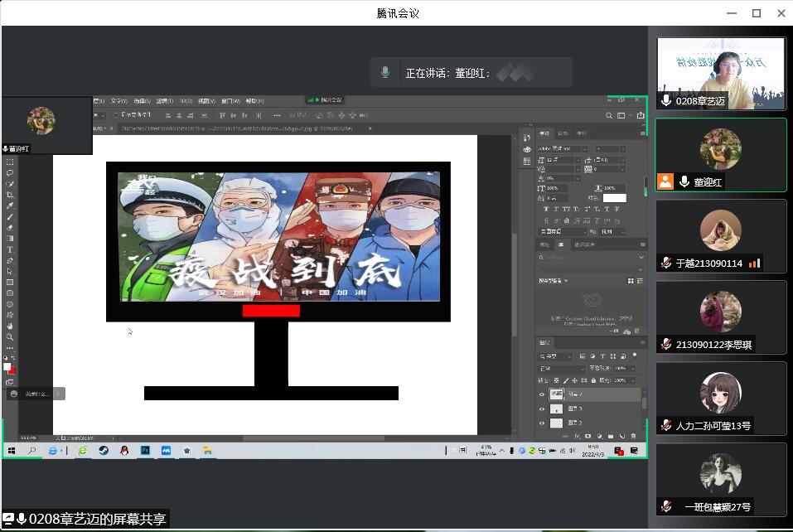The width and height of the screenshot is (793, 532).
Task: Click 0208章艺迈 participant video thumbnail
Action: click(721, 73)
